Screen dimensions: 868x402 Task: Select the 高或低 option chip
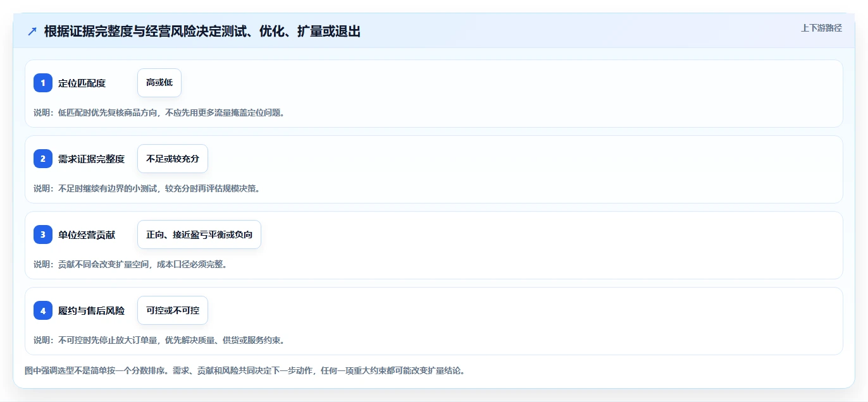[159, 83]
